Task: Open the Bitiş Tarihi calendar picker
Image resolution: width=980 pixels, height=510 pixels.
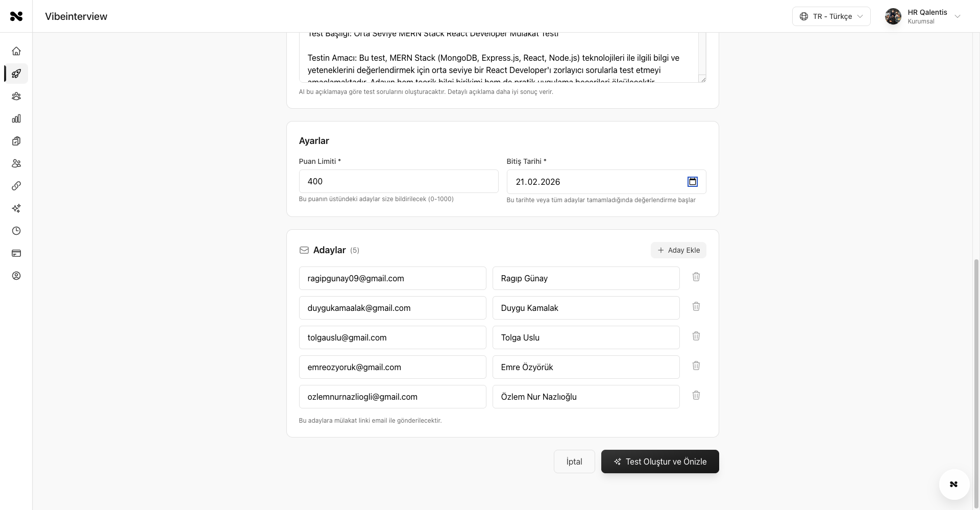Action: [x=693, y=181]
